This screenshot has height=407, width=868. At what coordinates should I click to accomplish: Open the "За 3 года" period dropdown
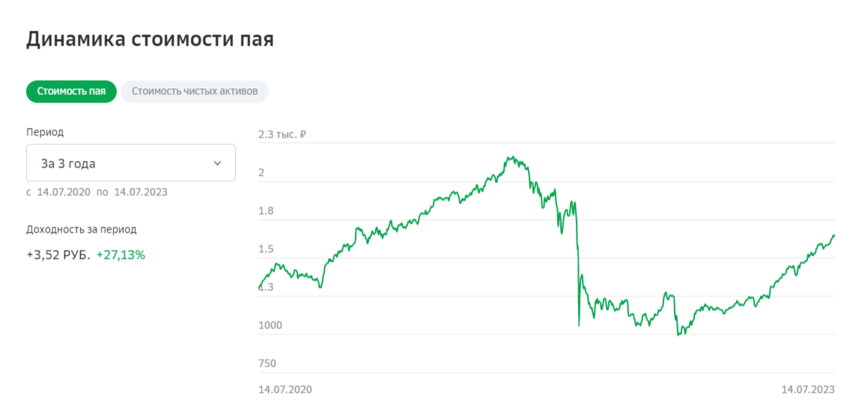click(x=130, y=163)
